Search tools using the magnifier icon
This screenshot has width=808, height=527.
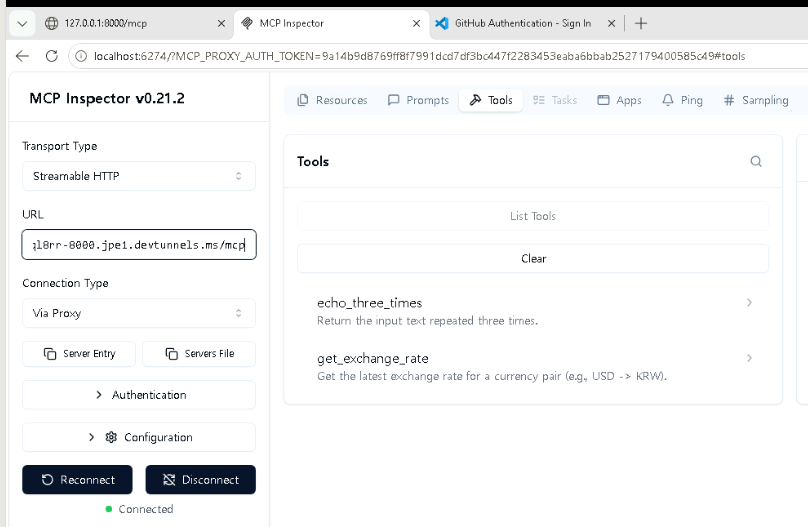756,162
